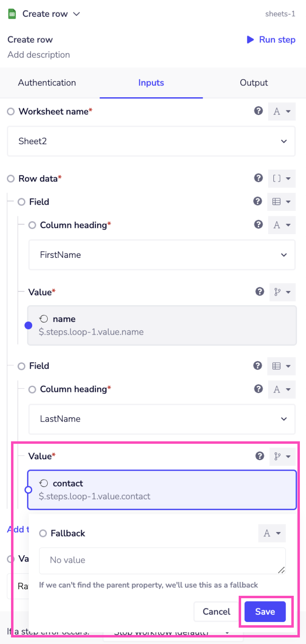Cancel the fallback configuration

[x=216, y=611]
